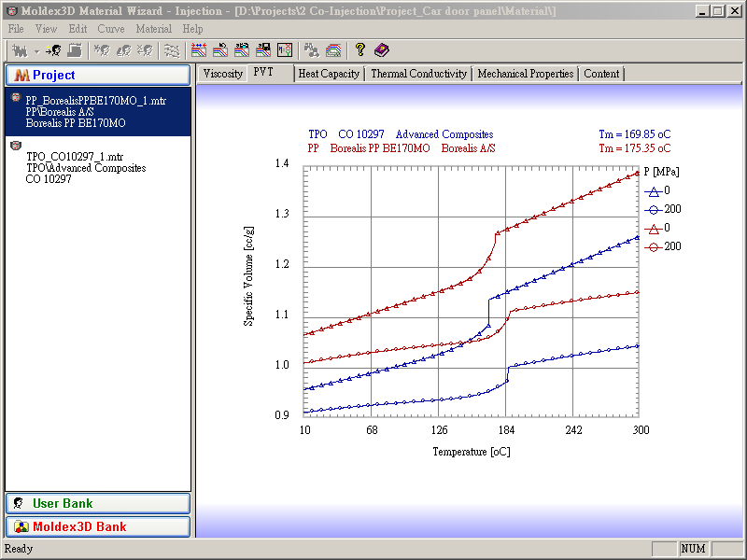Click the 1.4 tick label on volume axis
This screenshot has width=747, height=560.
point(282,163)
